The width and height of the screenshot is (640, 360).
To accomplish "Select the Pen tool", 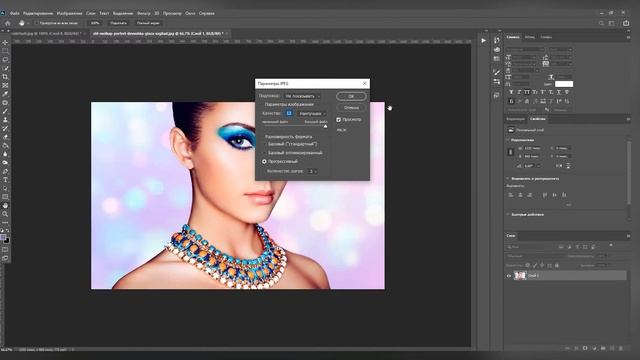I will click(x=5, y=171).
